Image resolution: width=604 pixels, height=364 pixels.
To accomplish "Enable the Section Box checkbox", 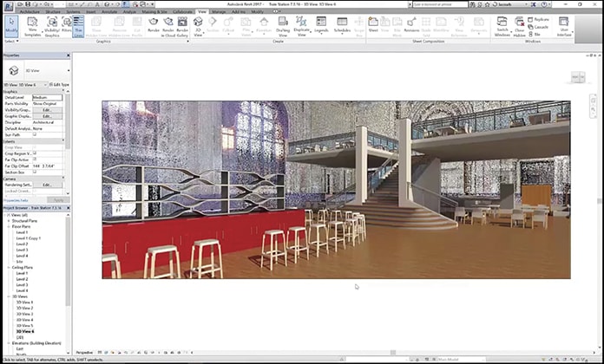I will (35, 172).
